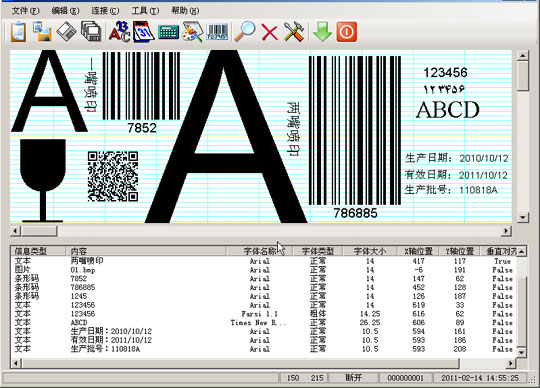Open the 工具(T) menu

click(x=145, y=11)
